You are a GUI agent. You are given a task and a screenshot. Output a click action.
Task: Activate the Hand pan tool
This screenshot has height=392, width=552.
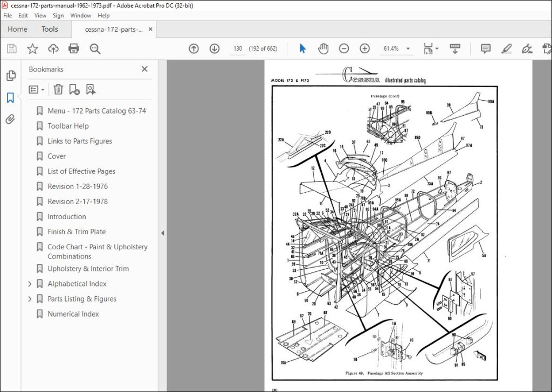point(323,48)
